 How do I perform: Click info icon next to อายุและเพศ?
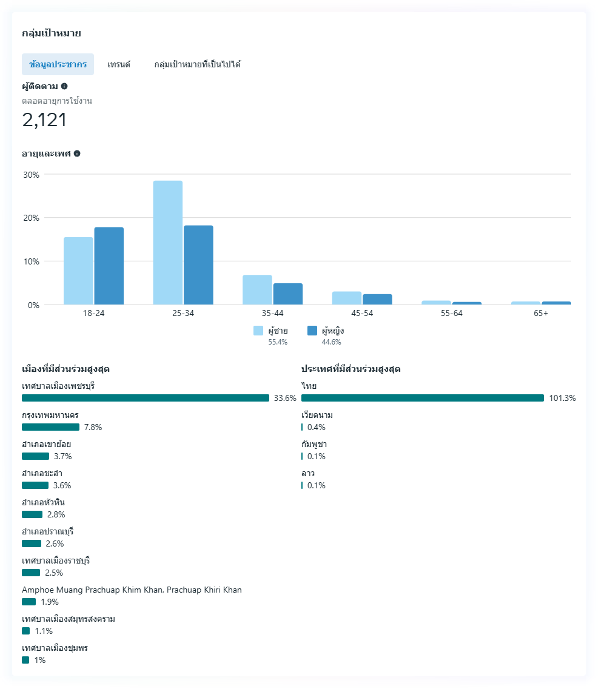[77, 153]
